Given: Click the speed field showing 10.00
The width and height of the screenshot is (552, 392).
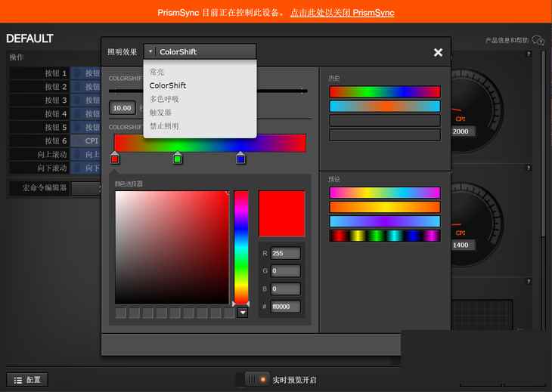Looking at the screenshot, I should [122, 108].
